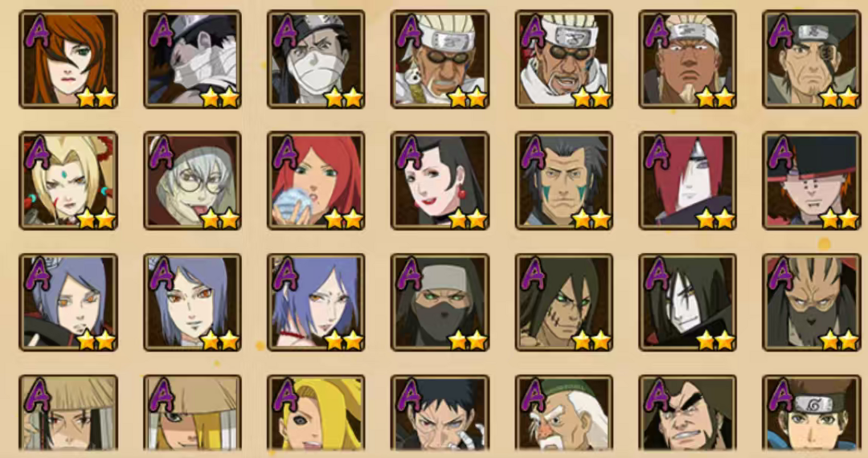This screenshot has width=868, height=458.
Task: Select the auburn long-haired woman portrait
Action: click(x=68, y=59)
